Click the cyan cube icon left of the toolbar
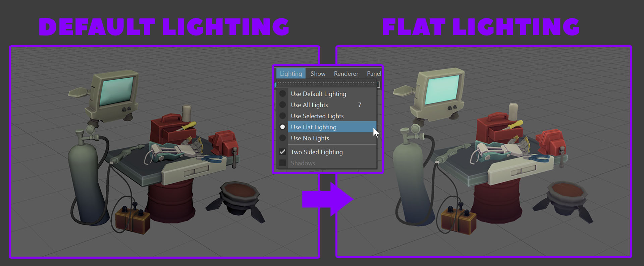 pyautogui.click(x=276, y=85)
